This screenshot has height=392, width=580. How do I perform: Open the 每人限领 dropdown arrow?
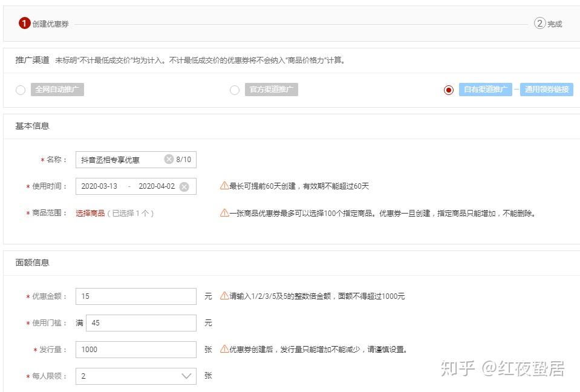tap(186, 376)
